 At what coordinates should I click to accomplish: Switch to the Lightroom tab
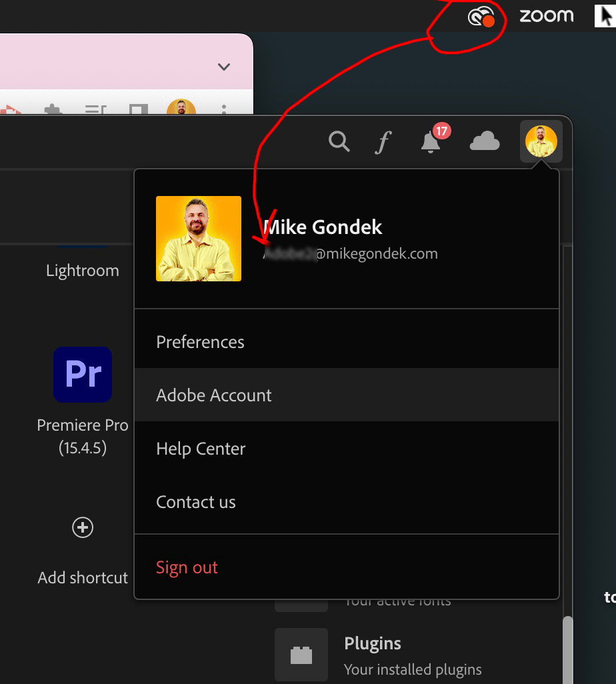(82, 270)
